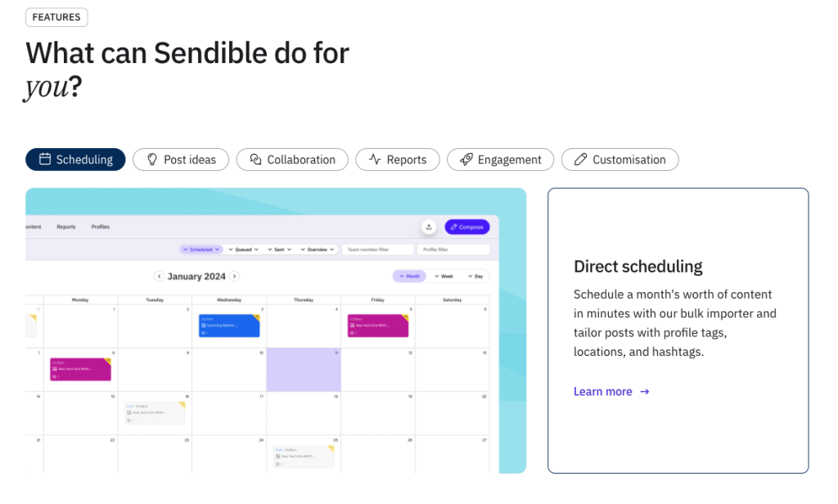This screenshot has width=838, height=504.
Task: Advance to next month with right arrow
Action: point(234,277)
